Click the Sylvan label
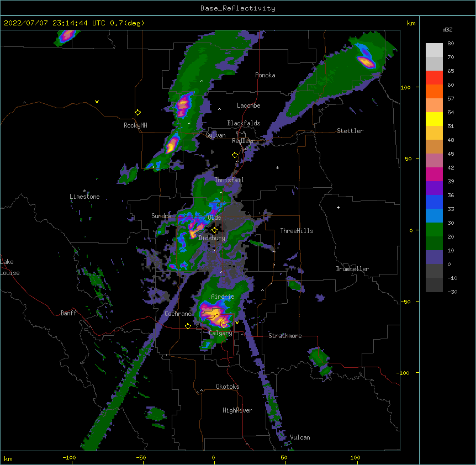This screenshot has height=465, width=476. point(215,135)
